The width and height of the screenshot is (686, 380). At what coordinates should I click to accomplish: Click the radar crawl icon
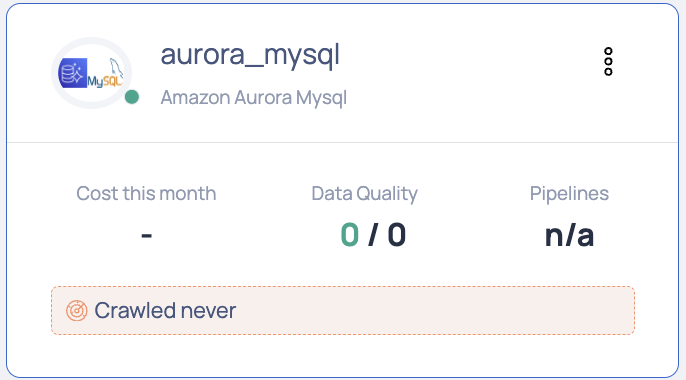(77, 311)
